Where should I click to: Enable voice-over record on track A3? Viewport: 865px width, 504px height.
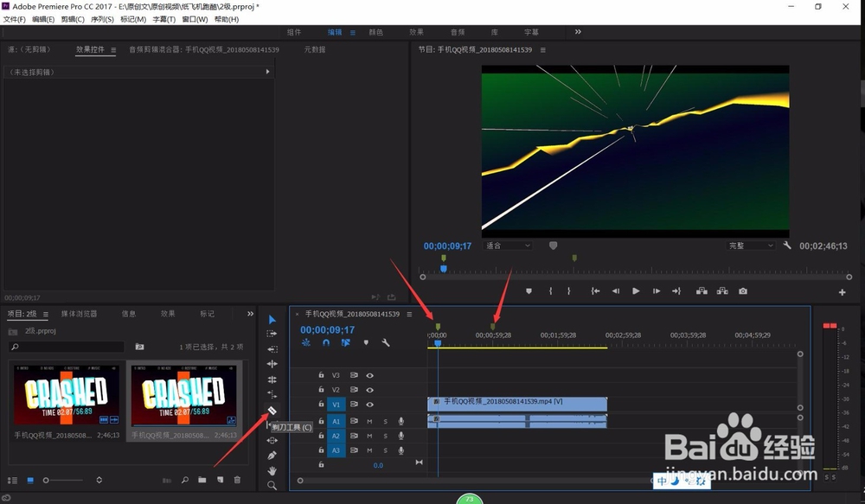point(401,450)
